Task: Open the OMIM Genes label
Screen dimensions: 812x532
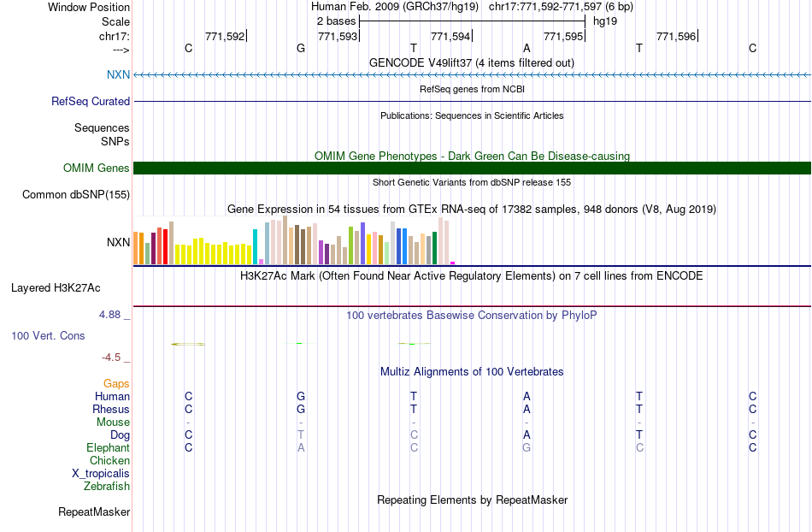Action: 96,168
